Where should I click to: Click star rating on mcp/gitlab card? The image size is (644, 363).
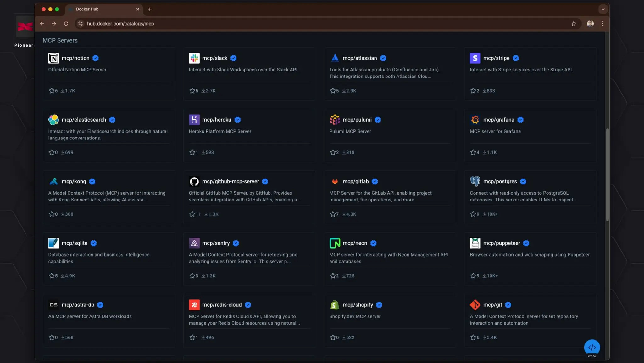click(333, 214)
